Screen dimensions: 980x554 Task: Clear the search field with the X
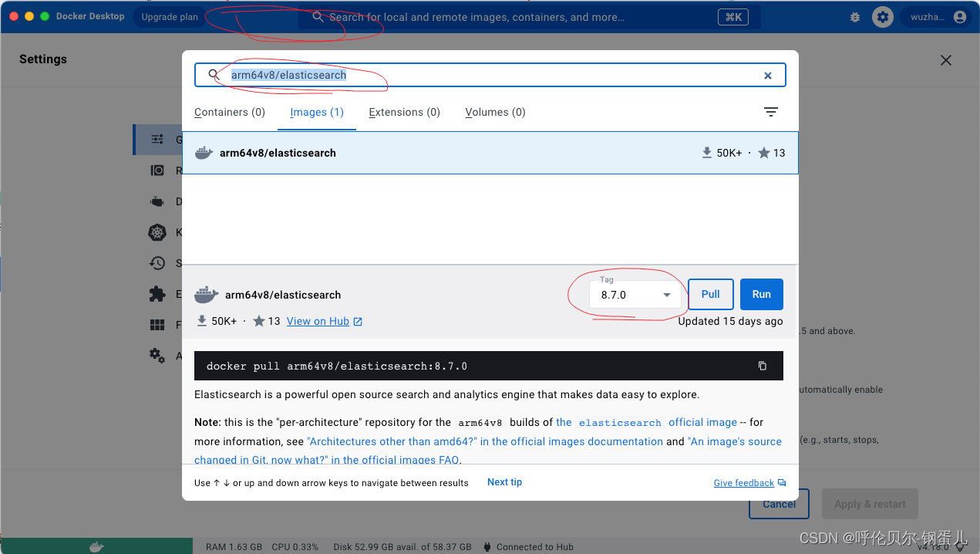[768, 76]
